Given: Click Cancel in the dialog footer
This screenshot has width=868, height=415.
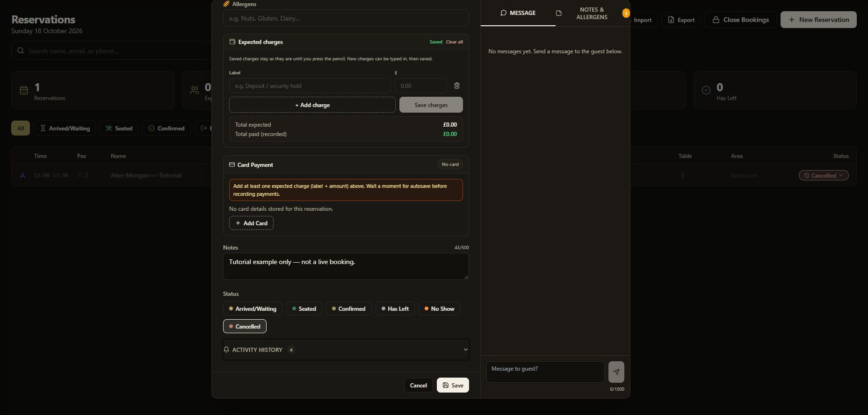Looking at the screenshot, I should [418, 385].
